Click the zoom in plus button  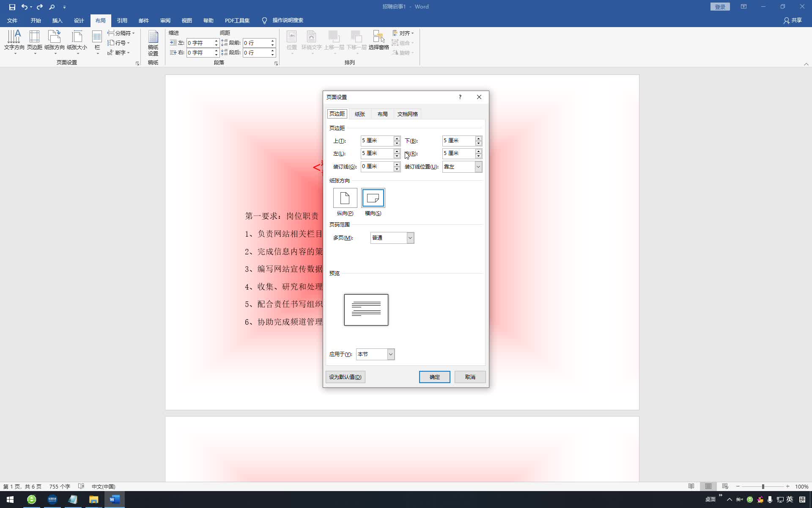point(787,486)
